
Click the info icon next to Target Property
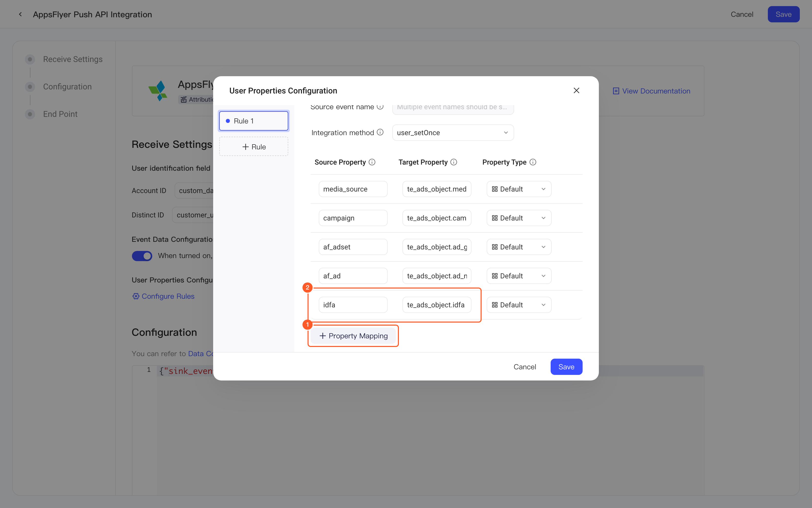[454, 162]
